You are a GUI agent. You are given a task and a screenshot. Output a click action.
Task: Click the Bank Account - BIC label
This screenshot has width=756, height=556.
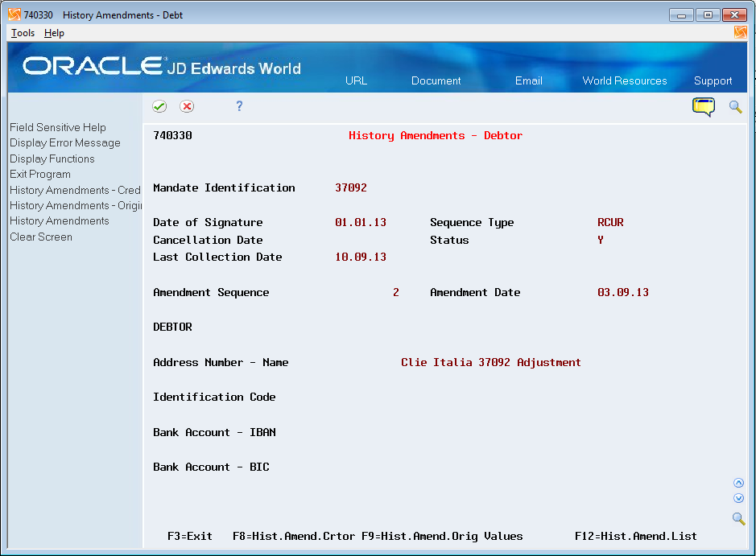[x=211, y=467]
